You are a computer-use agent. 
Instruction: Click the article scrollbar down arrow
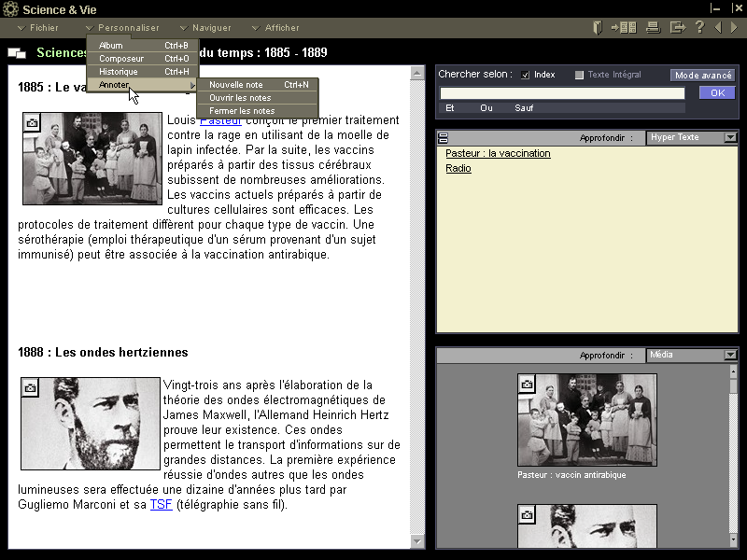click(417, 541)
